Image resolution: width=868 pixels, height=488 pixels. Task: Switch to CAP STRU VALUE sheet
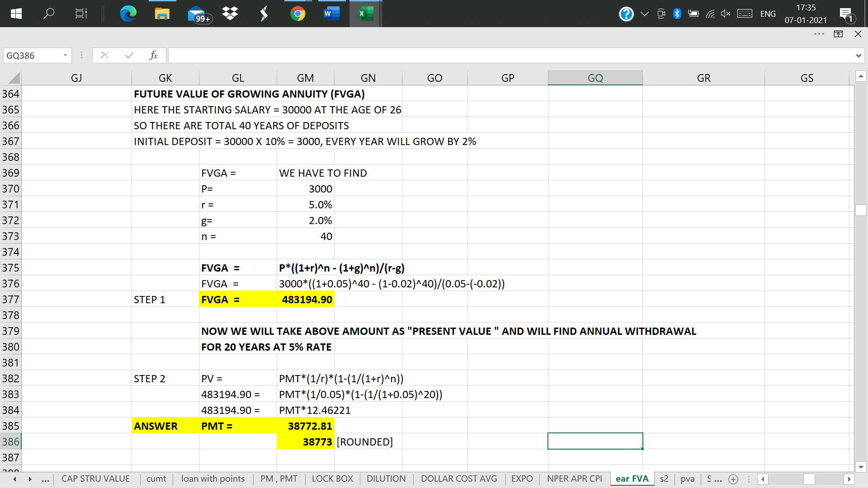95,479
